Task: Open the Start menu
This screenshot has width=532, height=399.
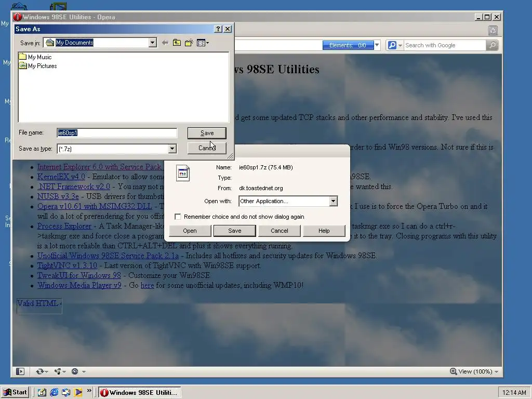Action: click(x=15, y=393)
